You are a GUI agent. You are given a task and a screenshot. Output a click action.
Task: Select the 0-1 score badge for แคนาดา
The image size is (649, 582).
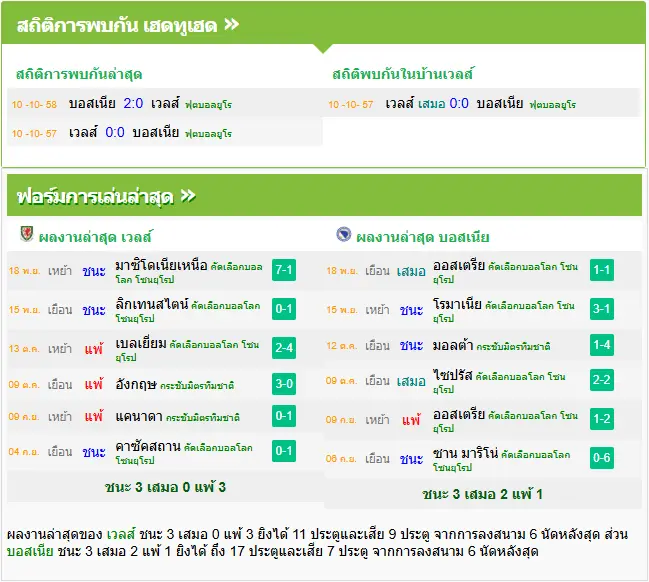284,416
